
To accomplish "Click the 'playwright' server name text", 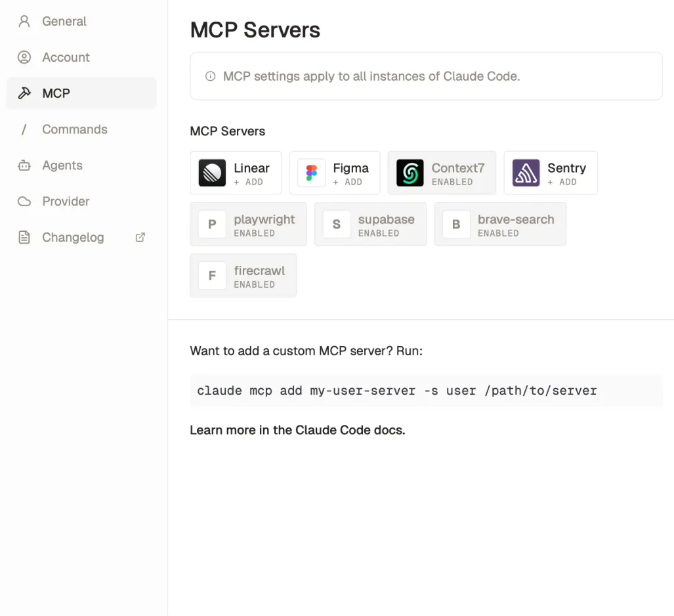I will (264, 219).
